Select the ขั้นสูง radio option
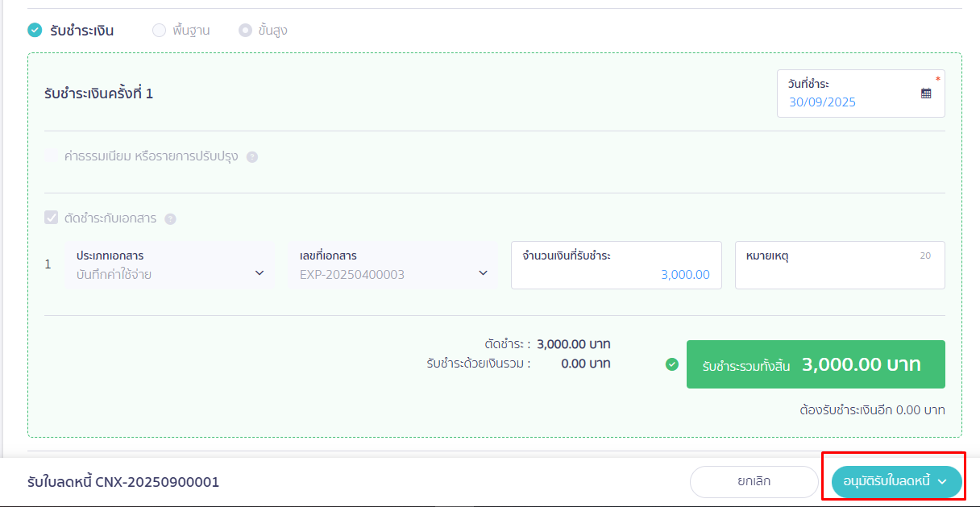Screen dimensions: 980x507 [x=245, y=31]
